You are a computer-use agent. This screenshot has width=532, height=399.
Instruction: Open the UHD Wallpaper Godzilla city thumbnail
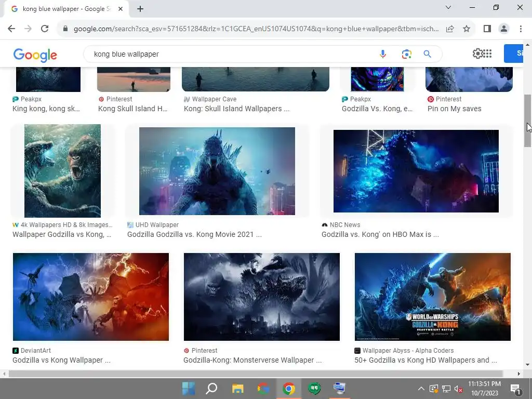pos(217,171)
